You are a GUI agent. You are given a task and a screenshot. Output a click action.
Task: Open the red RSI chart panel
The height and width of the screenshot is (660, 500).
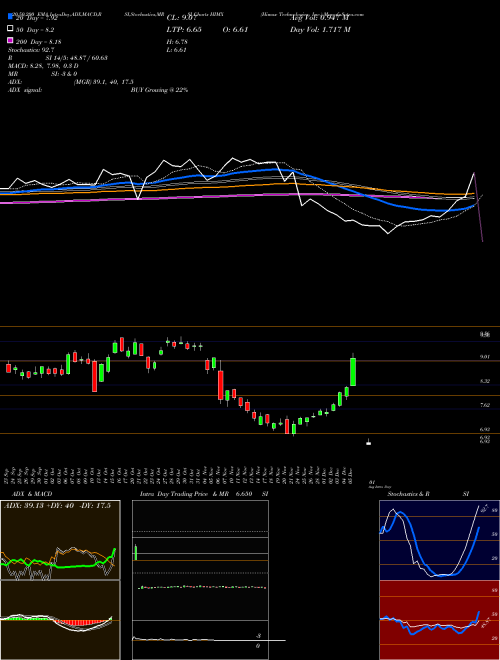pyautogui.click(x=439, y=620)
